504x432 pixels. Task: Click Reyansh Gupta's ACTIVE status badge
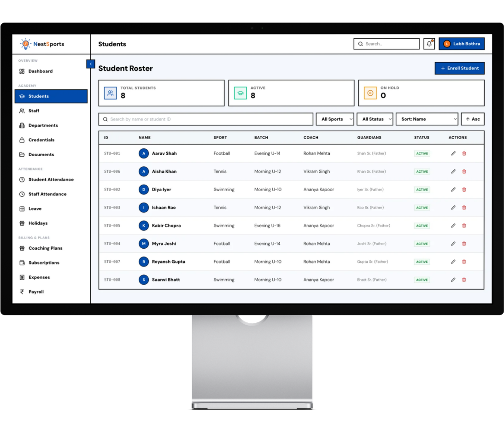pyautogui.click(x=422, y=262)
